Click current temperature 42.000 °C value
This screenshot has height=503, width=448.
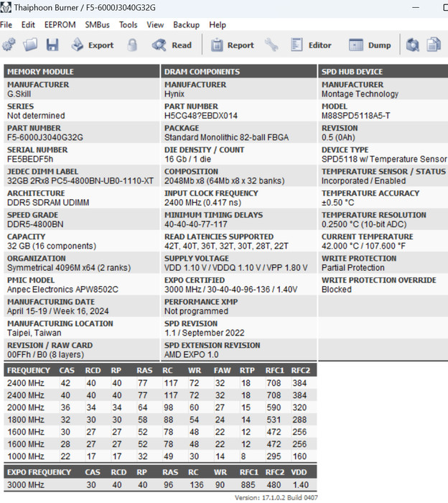point(363,246)
